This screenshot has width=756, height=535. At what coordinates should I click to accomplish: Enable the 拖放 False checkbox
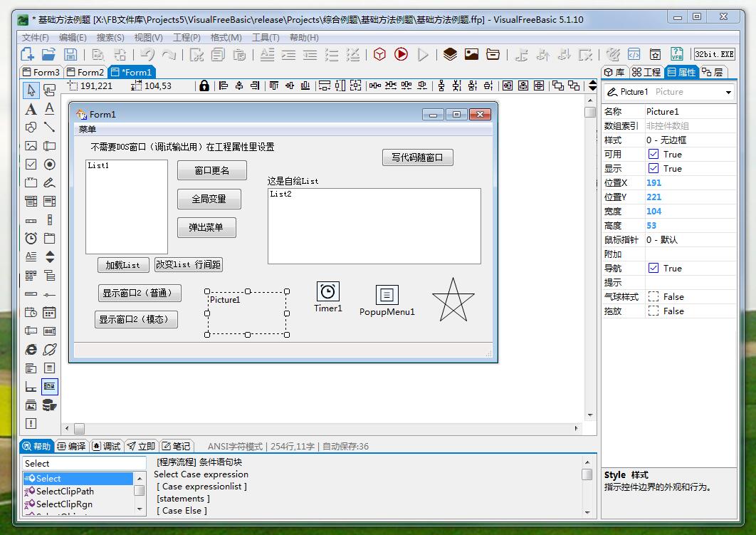(x=653, y=311)
